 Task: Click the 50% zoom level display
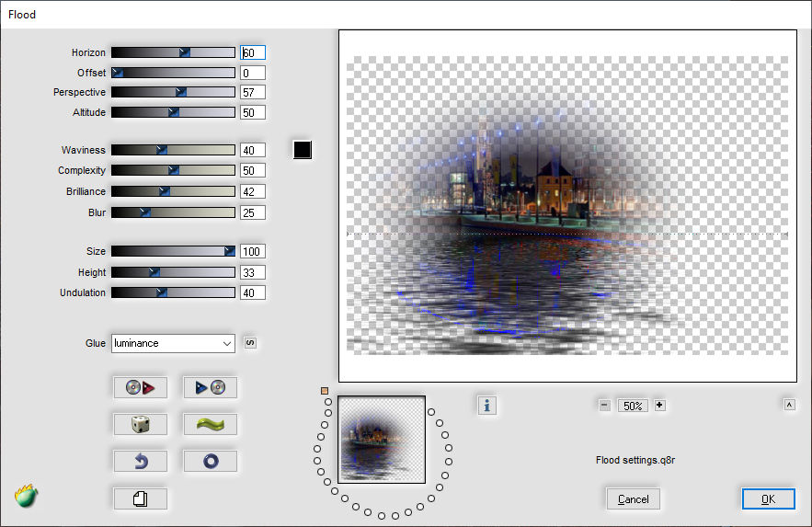pos(633,406)
